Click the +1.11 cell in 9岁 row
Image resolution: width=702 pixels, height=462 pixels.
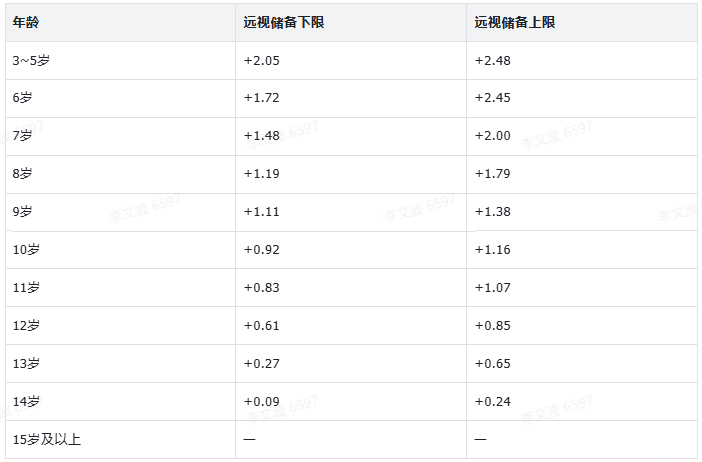[261, 212]
